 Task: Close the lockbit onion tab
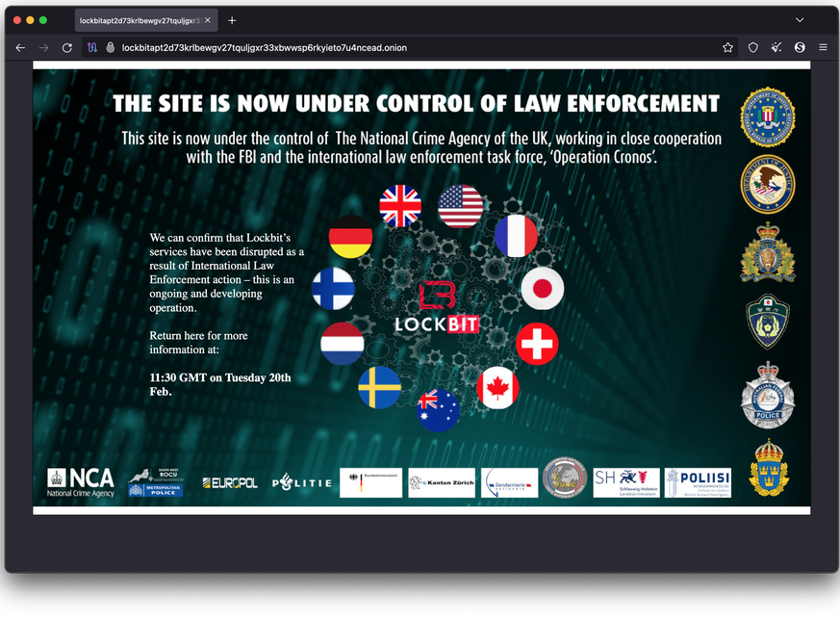point(208,20)
